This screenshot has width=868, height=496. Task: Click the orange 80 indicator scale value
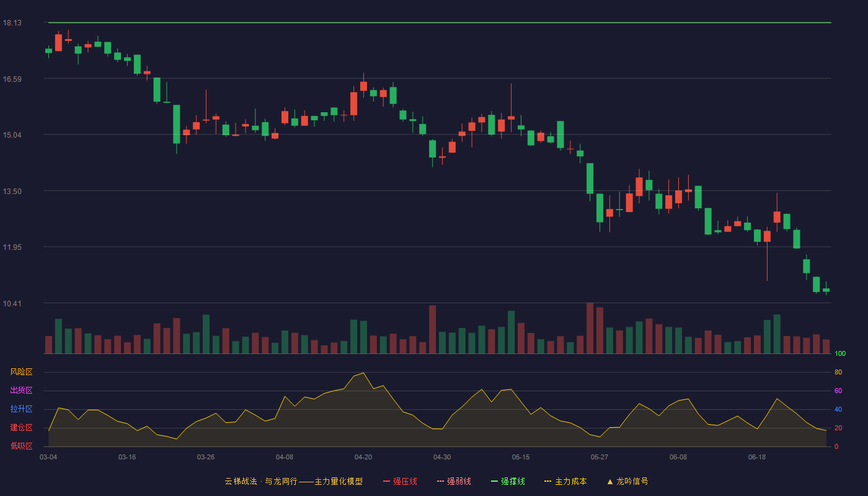838,372
